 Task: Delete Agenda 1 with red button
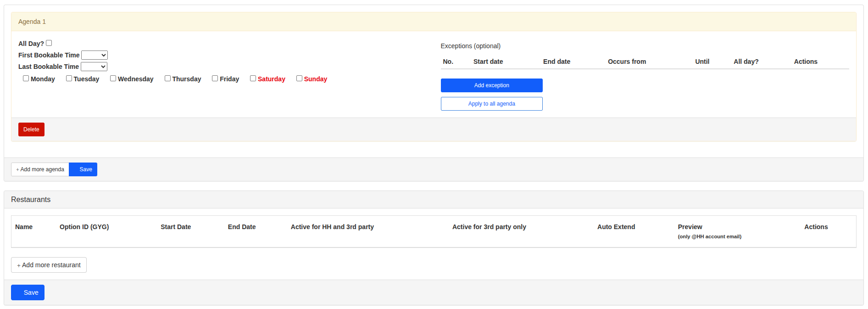click(31, 129)
